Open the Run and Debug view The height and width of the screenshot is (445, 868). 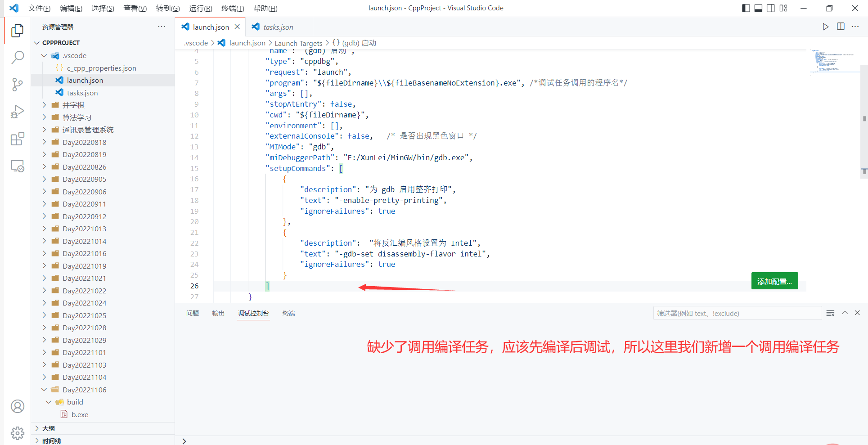tap(18, 112)
